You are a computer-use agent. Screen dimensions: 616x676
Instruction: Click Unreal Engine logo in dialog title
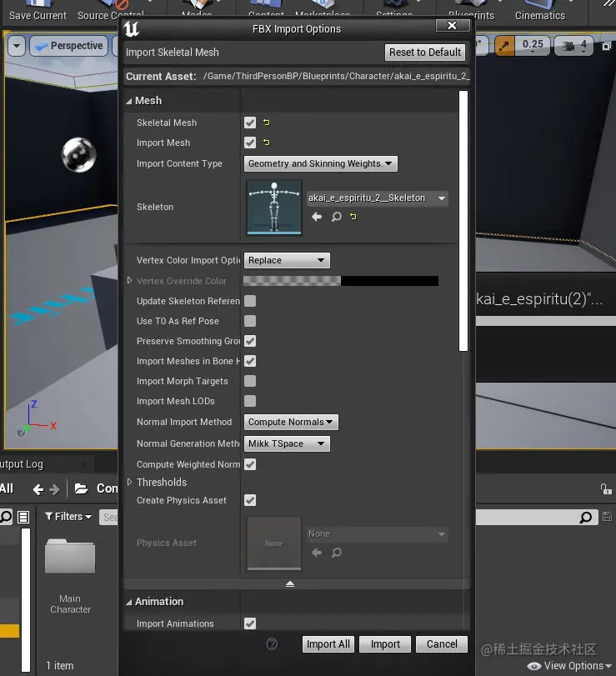tap(132, 29)
